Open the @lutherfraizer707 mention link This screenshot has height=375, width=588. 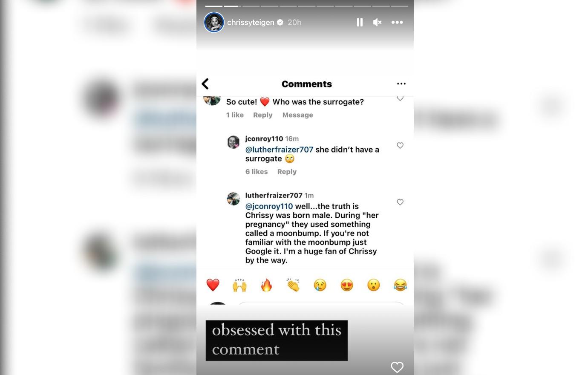(x=279, y=150)
